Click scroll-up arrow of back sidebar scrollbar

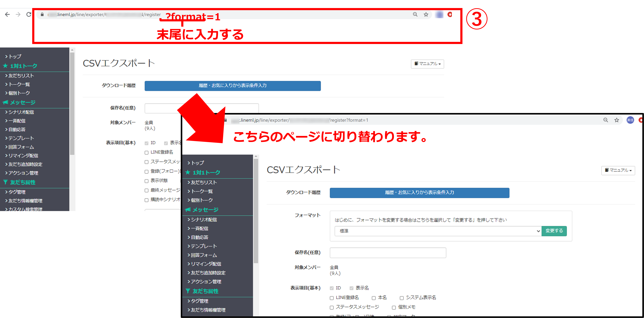[72, 50]
